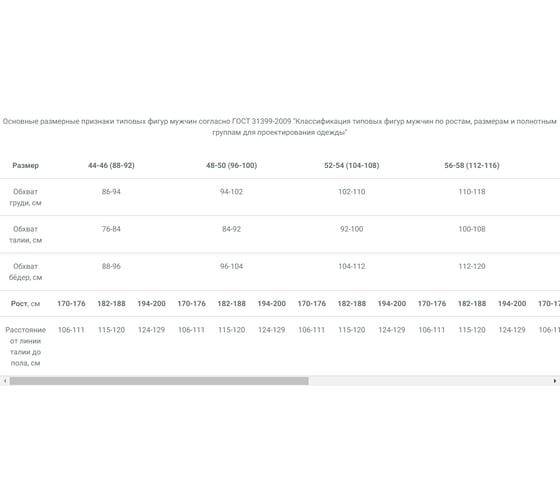Click the horizontal scrollbar thumb
This screenshot has width=560, height=504.
tap(159, 381)
